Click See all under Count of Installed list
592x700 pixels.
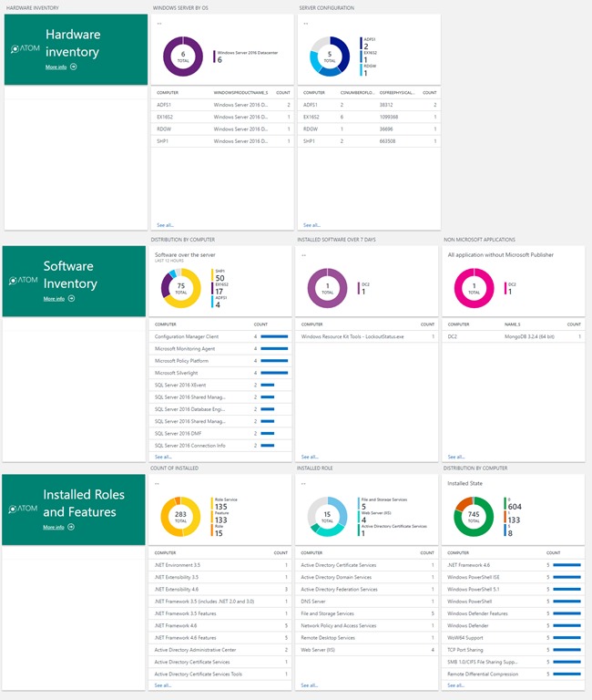pos(163,685)
